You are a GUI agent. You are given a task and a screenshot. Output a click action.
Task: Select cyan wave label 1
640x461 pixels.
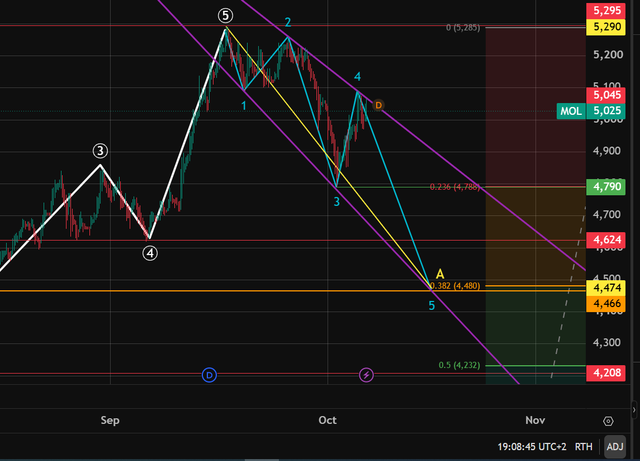pyautogui.click(x=244, y=106)
